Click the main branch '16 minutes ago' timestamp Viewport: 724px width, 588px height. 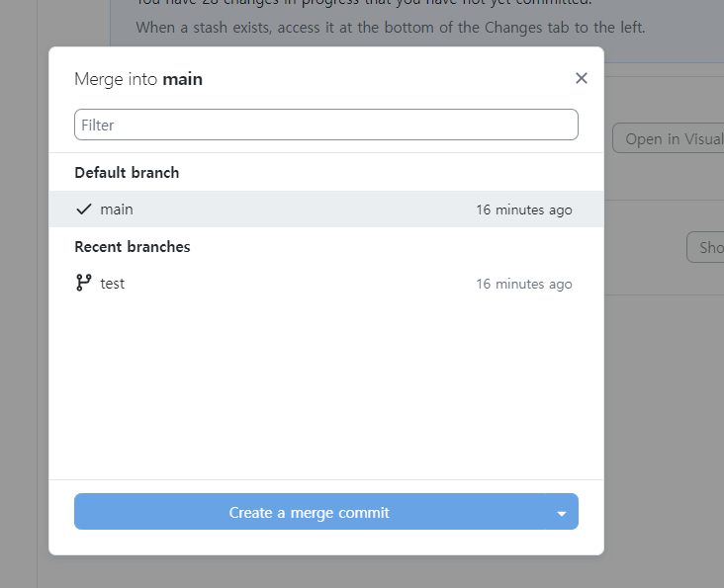click(x=524, y=210)
